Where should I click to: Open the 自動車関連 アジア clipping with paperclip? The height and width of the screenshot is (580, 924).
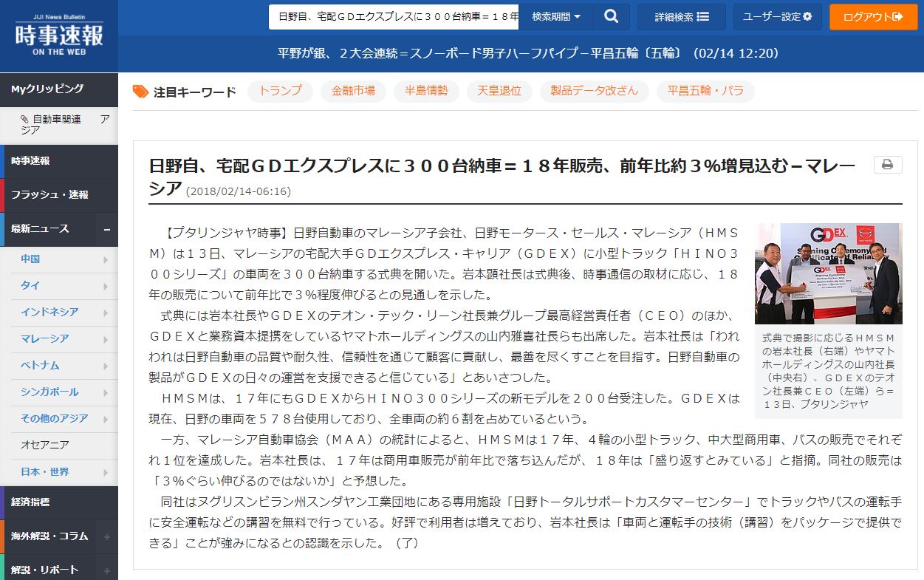pos(65,124)
